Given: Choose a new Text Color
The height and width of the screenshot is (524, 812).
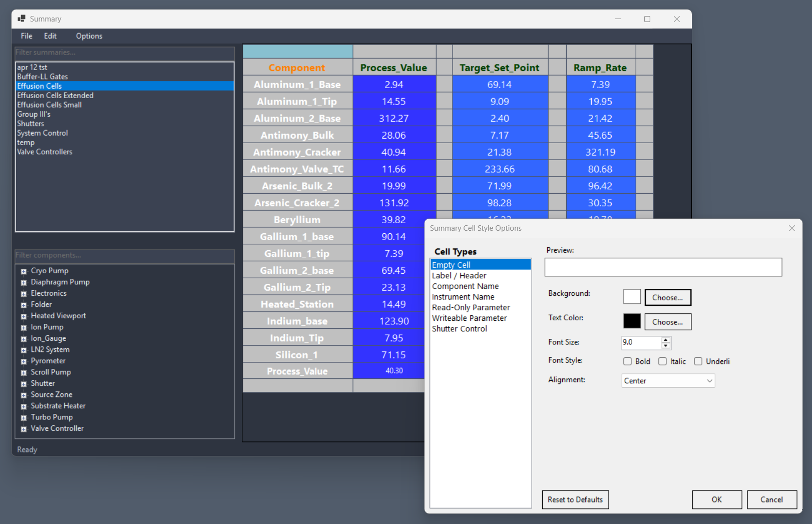Looking at the screenshot, I should click(x=668, y=322).
